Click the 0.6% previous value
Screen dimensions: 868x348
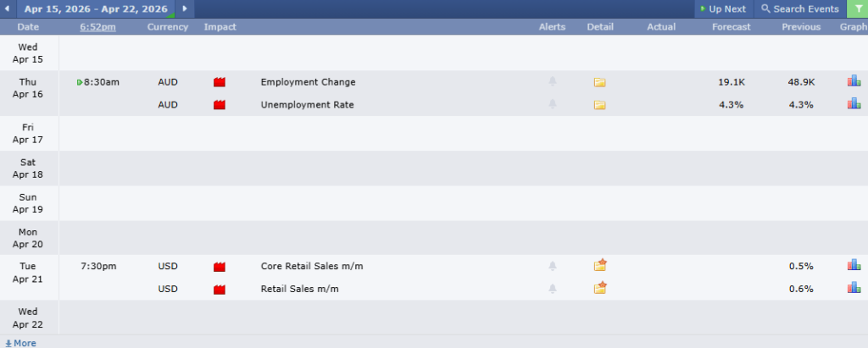click(801, 289)
